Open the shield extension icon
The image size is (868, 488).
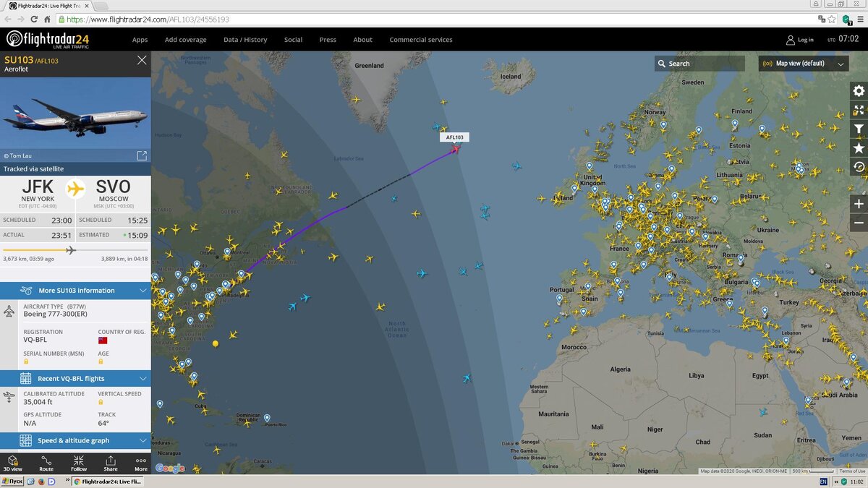847,20
